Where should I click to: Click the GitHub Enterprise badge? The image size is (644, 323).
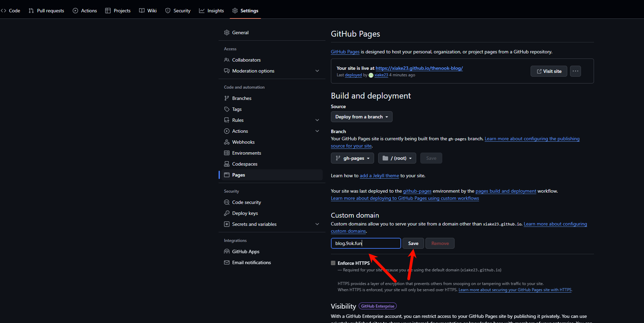point(377,306)
